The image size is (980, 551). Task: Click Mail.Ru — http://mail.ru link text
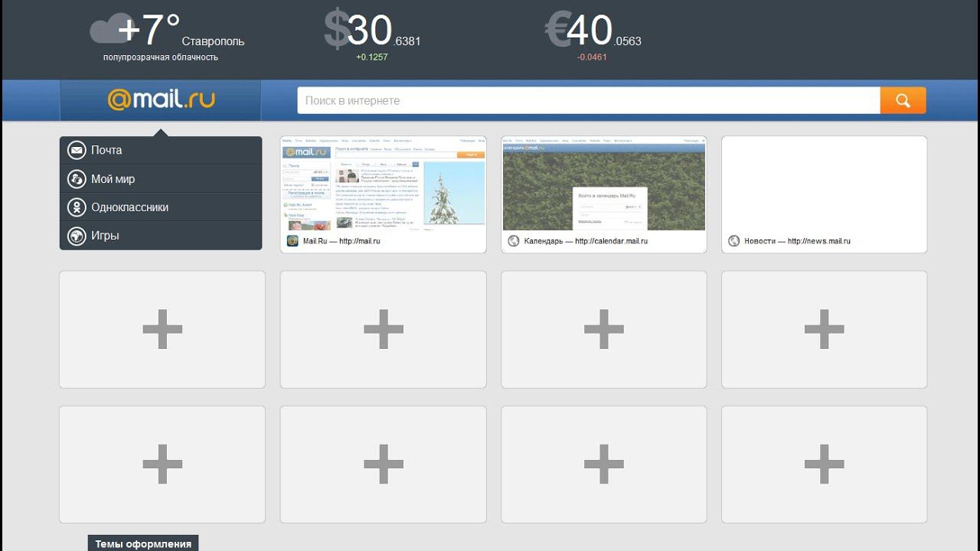click(341, 241)
